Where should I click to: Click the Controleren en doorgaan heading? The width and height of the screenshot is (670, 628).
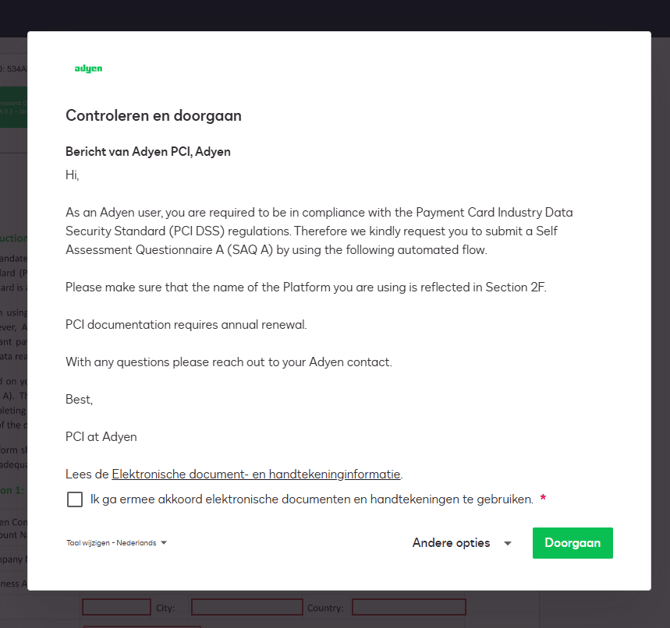[x=153, y=116]
